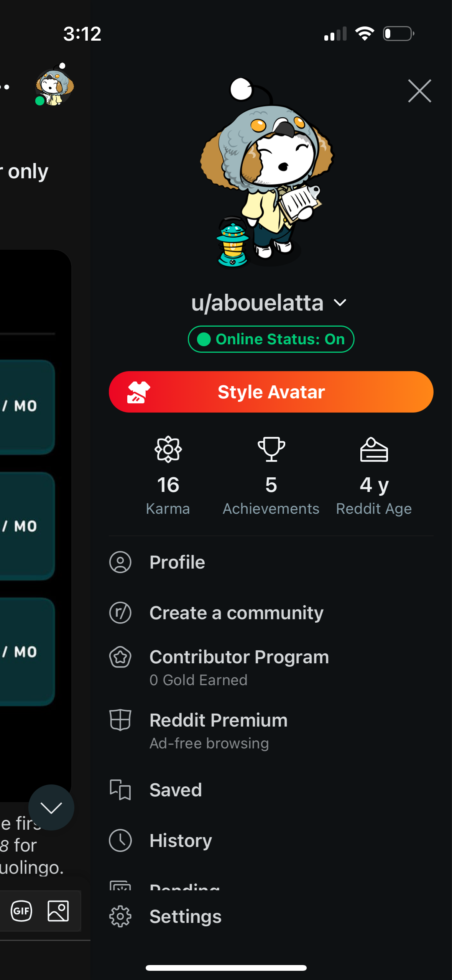Open the Profile menu item
Image resolution: width=452 pixels, height=980 pixels.
(x=271, y=562)
